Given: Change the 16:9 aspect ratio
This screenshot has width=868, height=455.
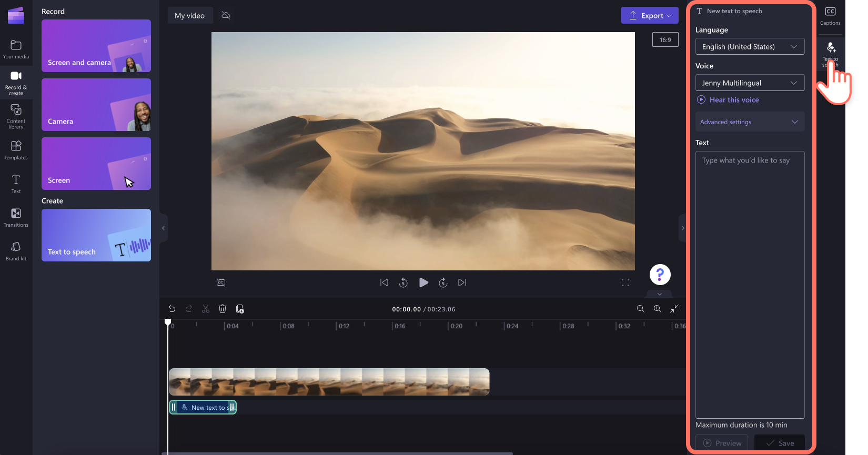Looking at the screenshot, I should click(x=665, y=39).
